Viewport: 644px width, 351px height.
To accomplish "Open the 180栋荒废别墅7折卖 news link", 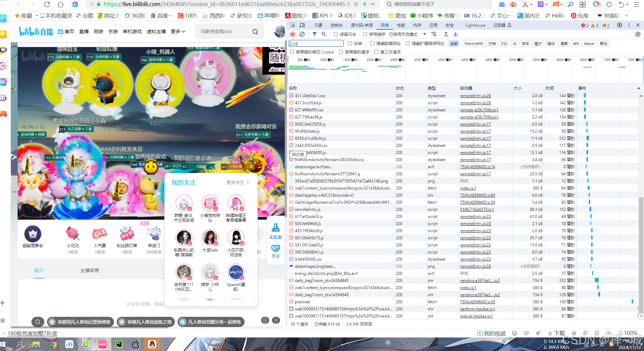I will click(x=32, y=333).
